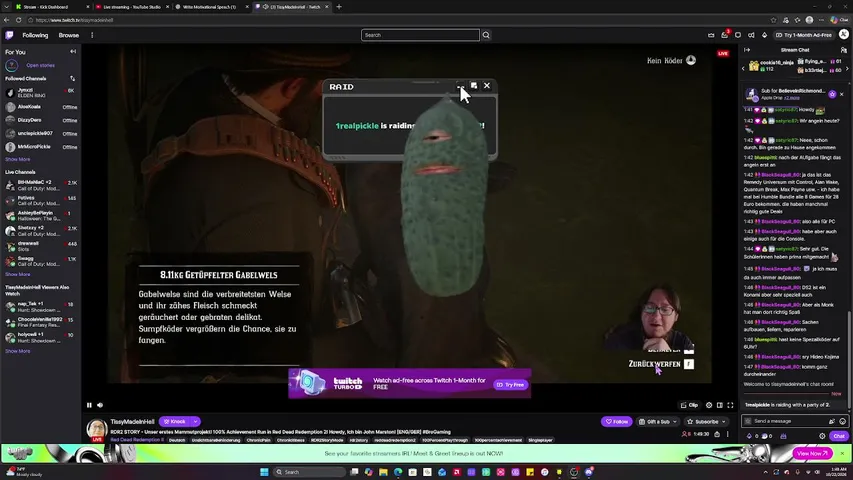853x480 pixels.
Task: Open whispers speech bubble icon
Action: click(738, 35)
